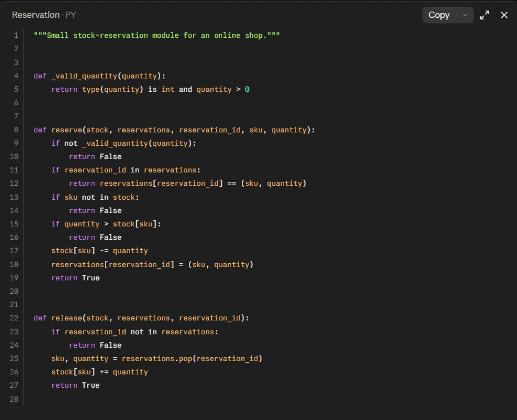517x420 pixels.
Task: Click 'stock[sku] += quantity' line
Action: tap(100, 372)
